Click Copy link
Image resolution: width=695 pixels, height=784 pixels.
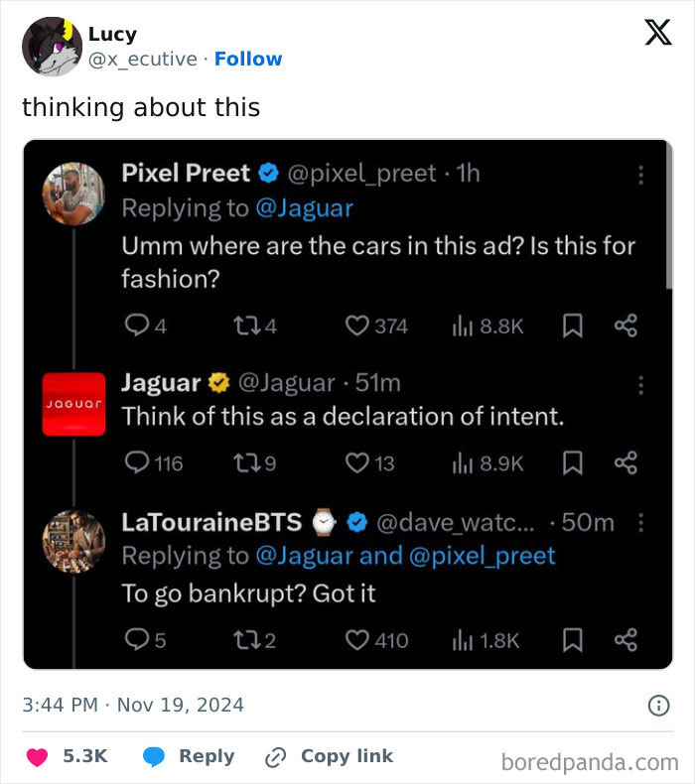(329, 756)
